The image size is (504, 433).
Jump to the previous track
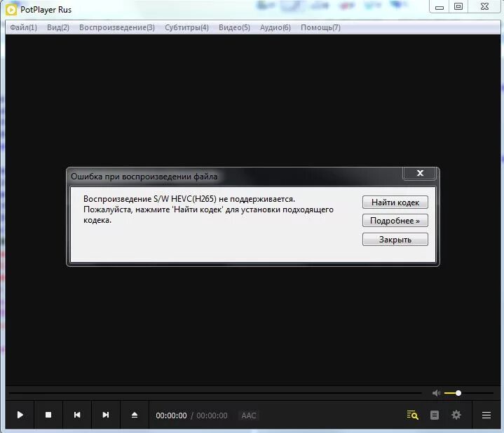click(77, 415)
